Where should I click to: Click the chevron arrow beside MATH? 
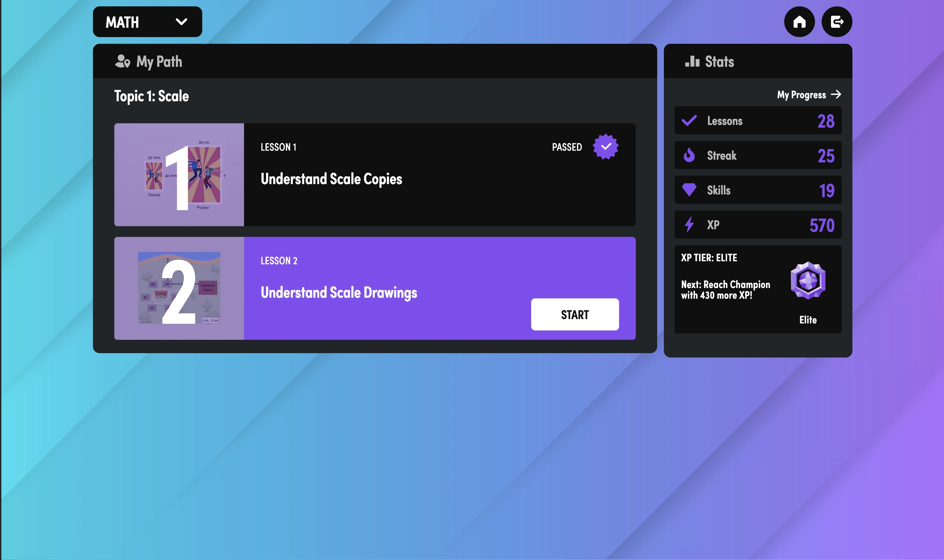182,22
